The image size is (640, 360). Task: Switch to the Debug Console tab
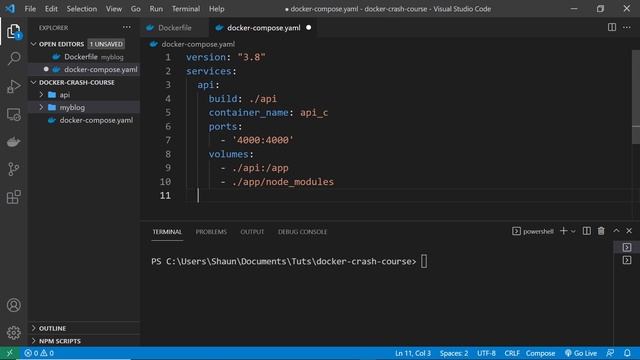tap(302, 231)
